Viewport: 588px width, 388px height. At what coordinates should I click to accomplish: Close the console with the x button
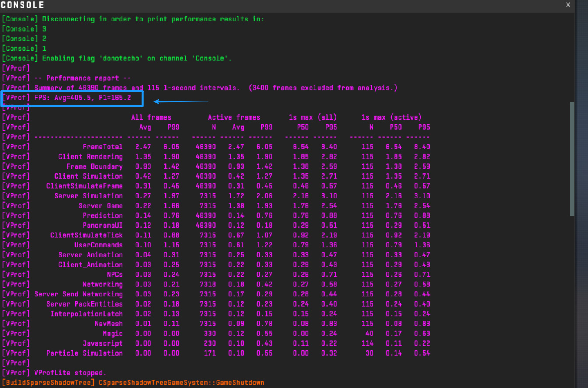[x=568, y=5]
